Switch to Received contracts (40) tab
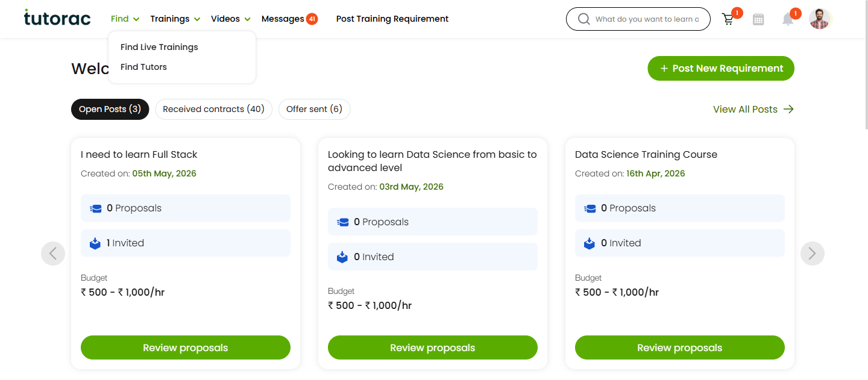Image resolution: width=868 pixels, height=380 pixels. (x=214, y=109)
